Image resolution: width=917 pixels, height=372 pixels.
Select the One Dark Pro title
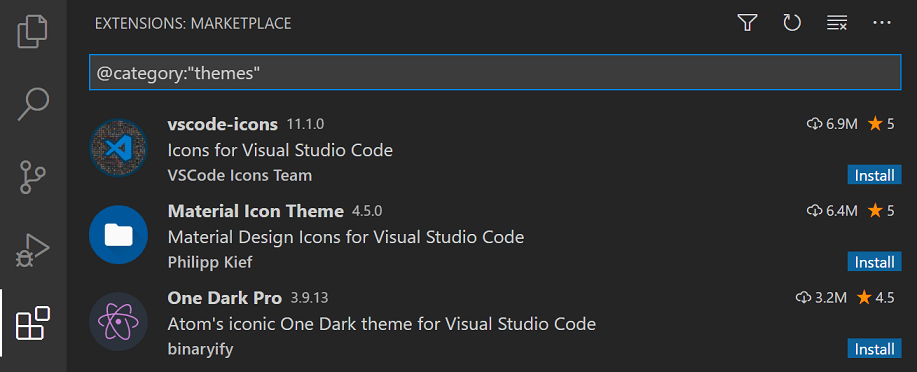click(x=225, y=298)
